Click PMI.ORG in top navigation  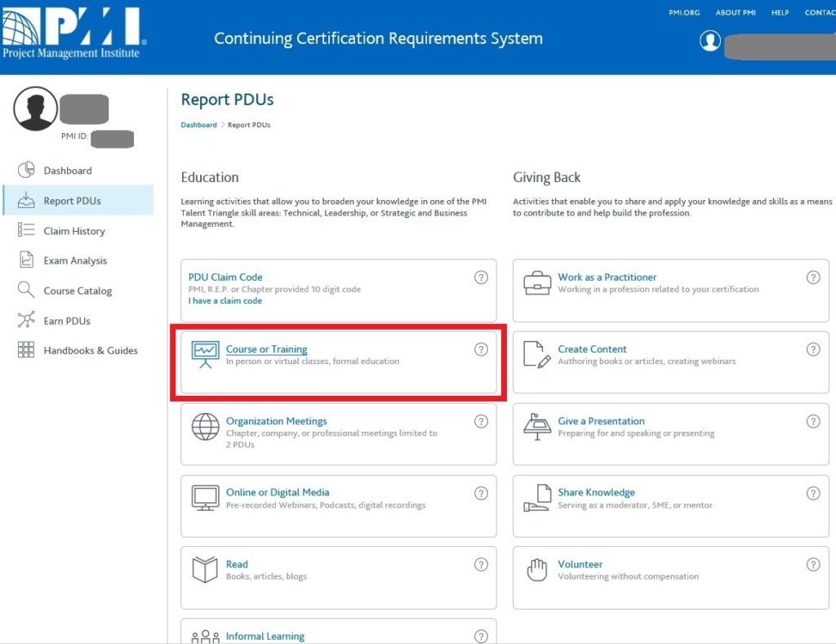tap(684, 12)
